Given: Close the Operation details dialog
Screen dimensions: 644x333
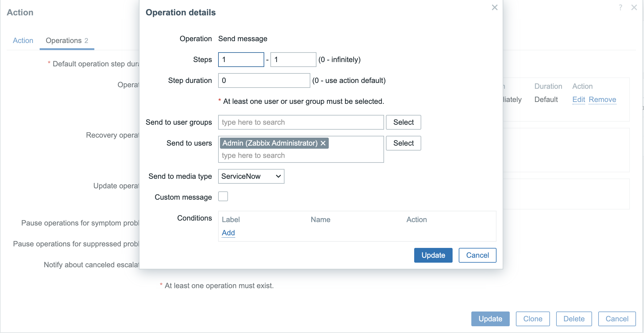Looking at the screenshot, I should (x=494, y=7).
